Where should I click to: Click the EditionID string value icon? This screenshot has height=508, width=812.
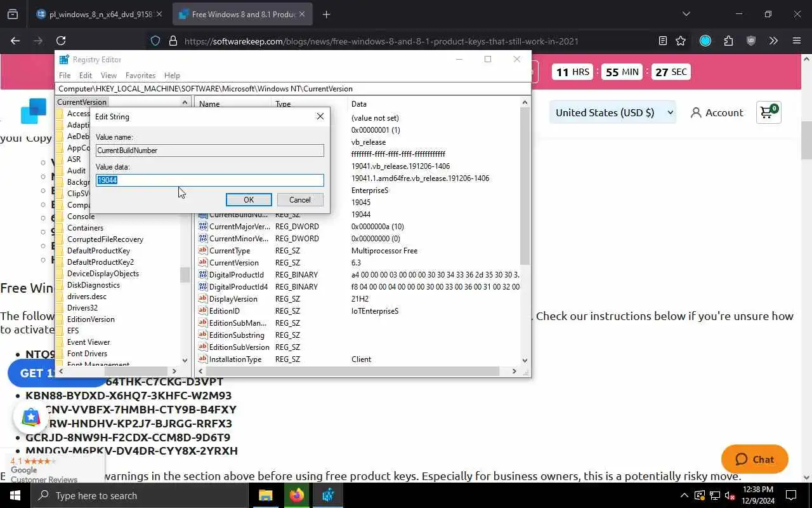203,311
